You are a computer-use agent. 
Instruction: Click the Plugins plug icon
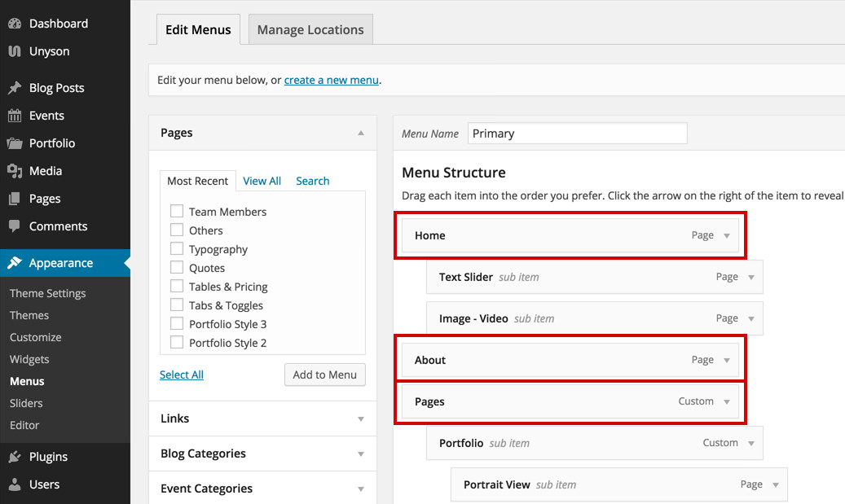click(15, 457)
